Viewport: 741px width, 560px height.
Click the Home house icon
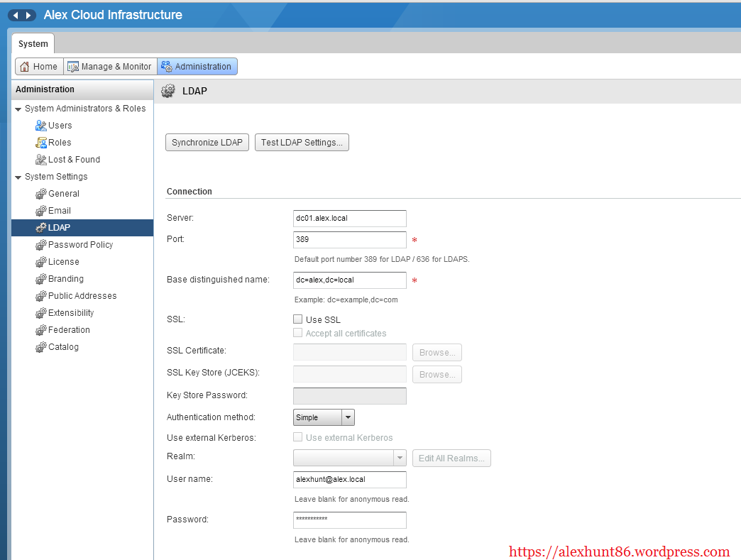[x=25, y=67]
